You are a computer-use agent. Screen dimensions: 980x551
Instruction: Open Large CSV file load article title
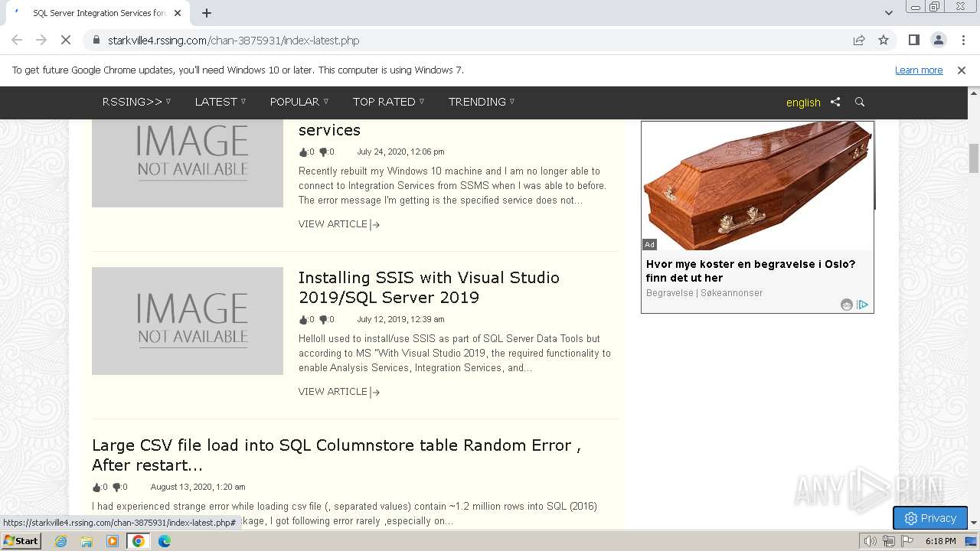(x=336, y=455)
